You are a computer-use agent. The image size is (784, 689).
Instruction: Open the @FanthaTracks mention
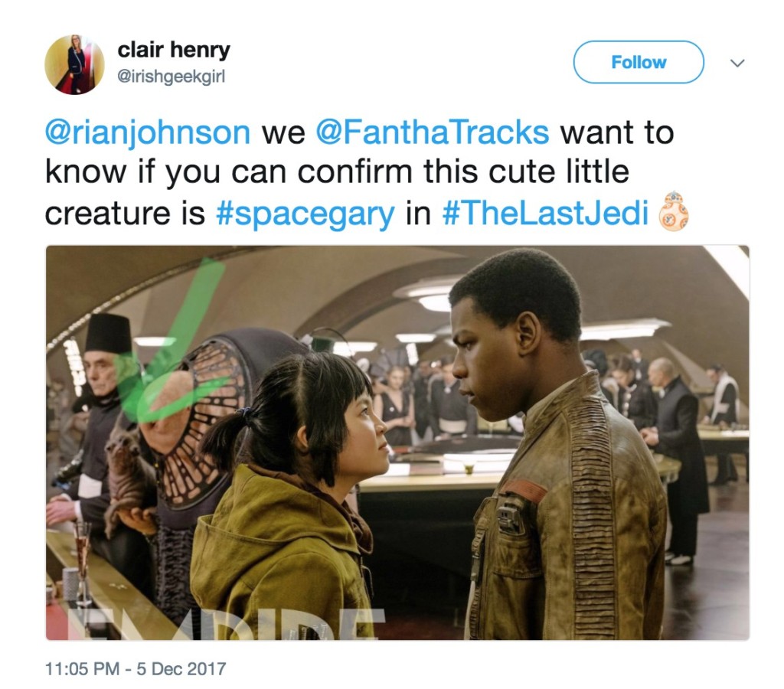[432, 132]
